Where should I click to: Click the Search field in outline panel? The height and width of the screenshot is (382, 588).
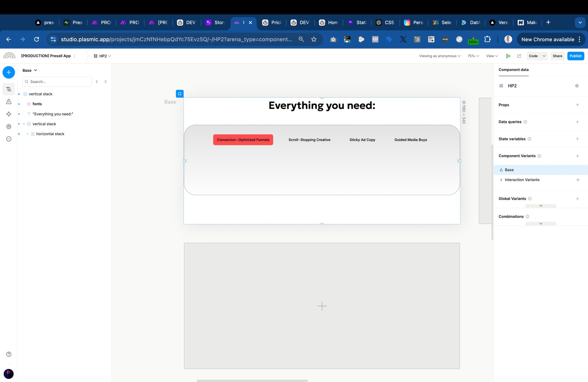(58, 82)
